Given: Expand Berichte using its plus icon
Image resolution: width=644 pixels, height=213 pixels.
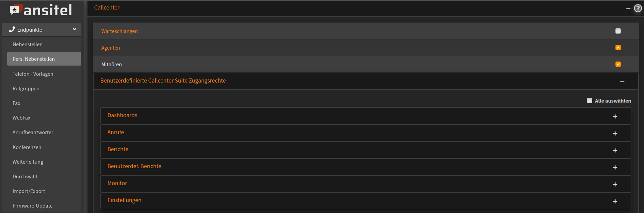Looking at the screenshot, I should coord(615,150).
